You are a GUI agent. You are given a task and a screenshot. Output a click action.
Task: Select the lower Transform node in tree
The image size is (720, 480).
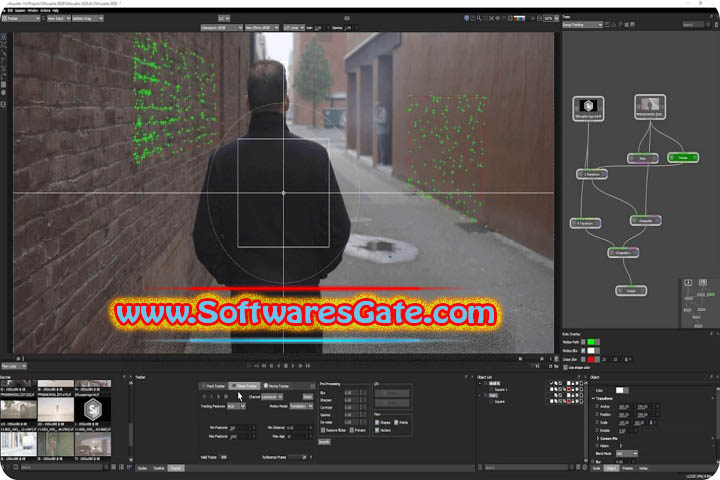point(585,223)
